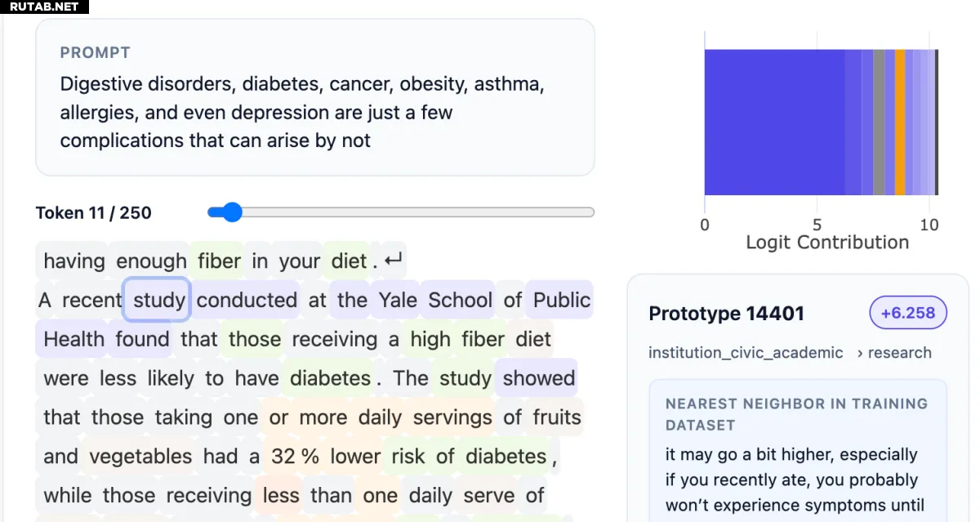The width and height of the screenshot is (980, 522).
Task: Click the +6.258 score badge
Action: (908, 313)
